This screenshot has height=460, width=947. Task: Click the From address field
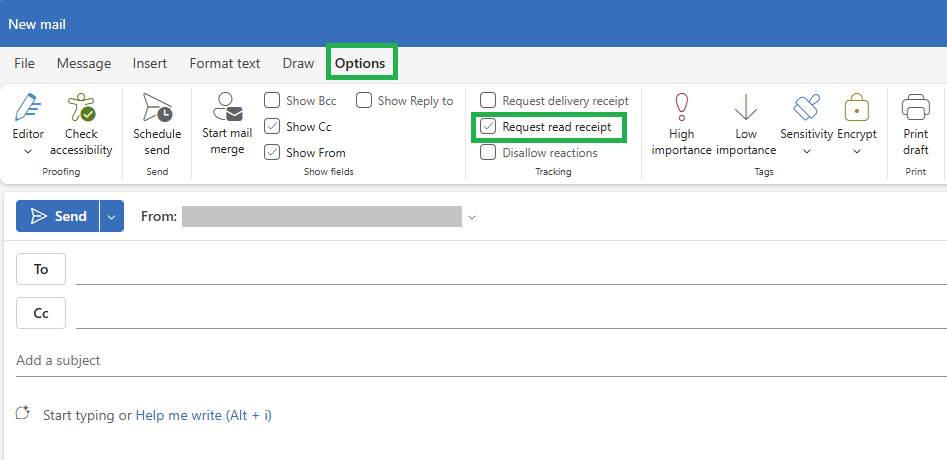[322, 216]
